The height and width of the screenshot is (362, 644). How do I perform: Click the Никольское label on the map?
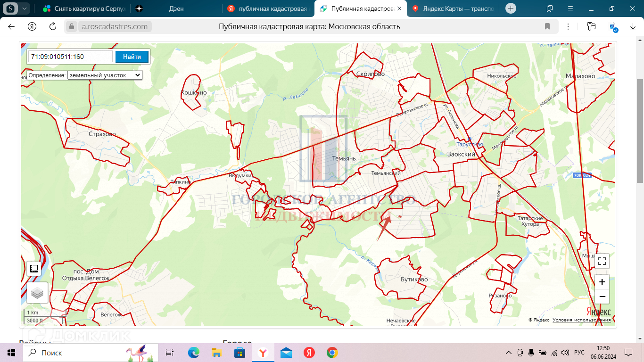coord(502,75)
